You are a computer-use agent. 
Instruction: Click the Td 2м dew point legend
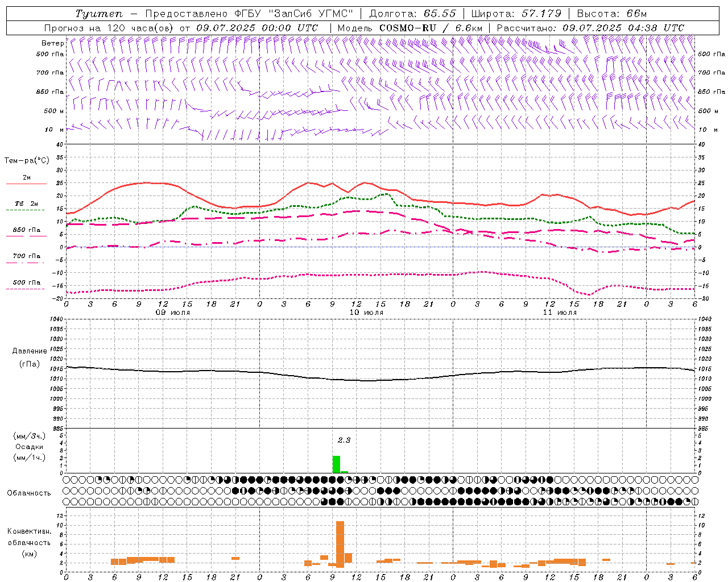click(26, 204)
